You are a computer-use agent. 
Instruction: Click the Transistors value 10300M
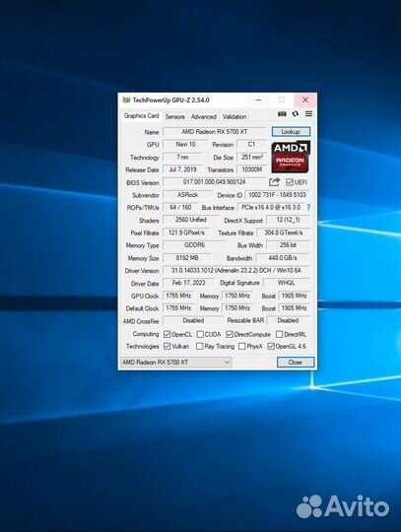[251, 169]
